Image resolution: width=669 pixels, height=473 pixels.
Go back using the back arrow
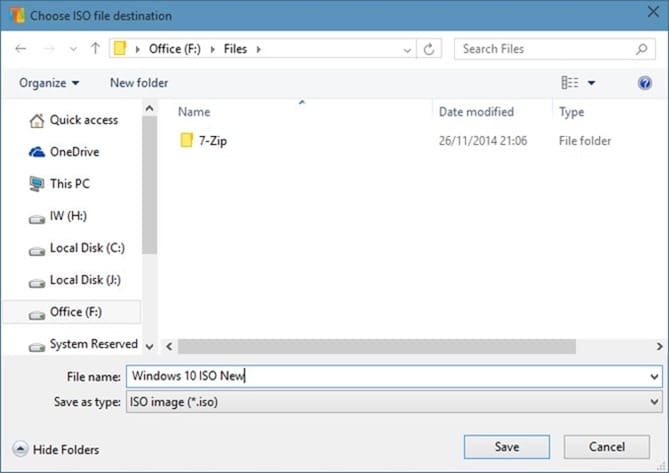[x=20, y=49]
